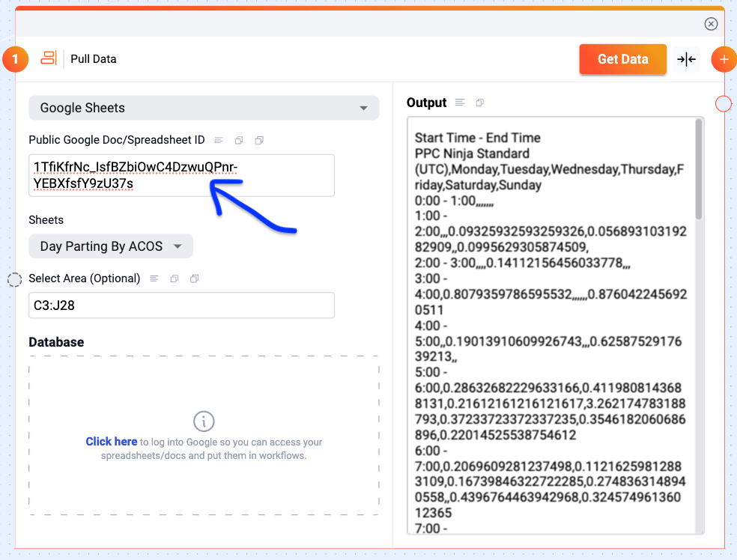The image size is (737, 560).
Task: Close the Pull Data panel
Action: 711,24
